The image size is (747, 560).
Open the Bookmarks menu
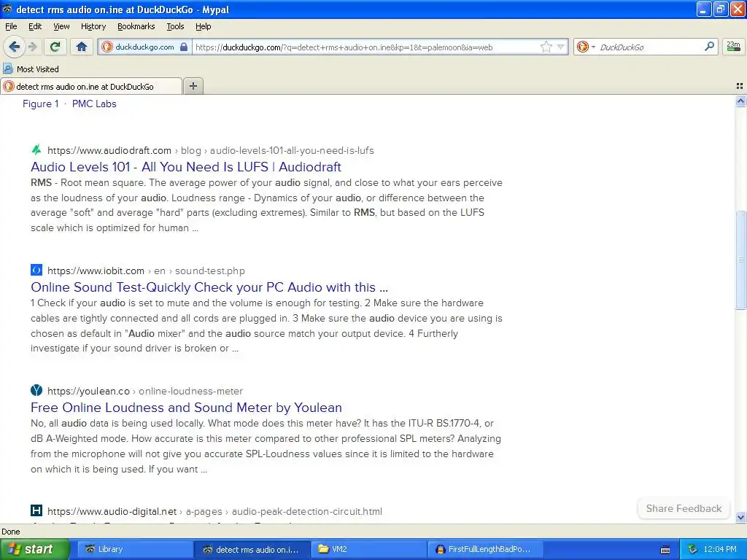point(136,26)
